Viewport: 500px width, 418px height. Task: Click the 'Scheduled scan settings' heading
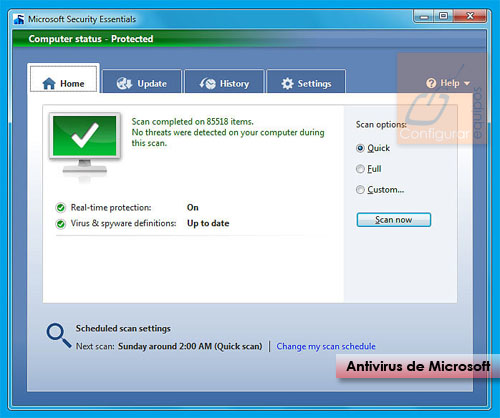(123, 329)
